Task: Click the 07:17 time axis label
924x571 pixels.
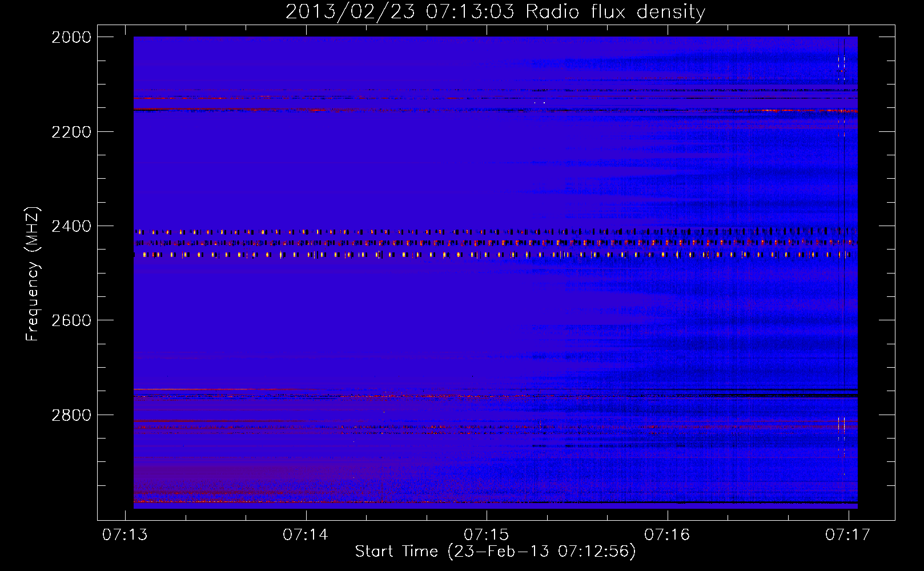Action: 848,534
